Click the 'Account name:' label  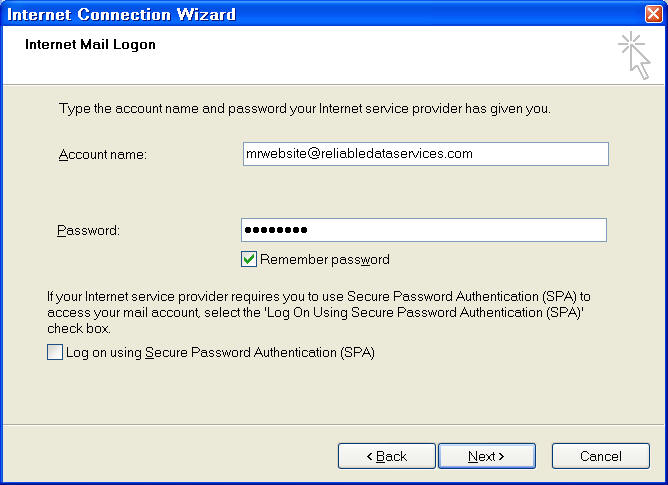[x=103, y=154]
